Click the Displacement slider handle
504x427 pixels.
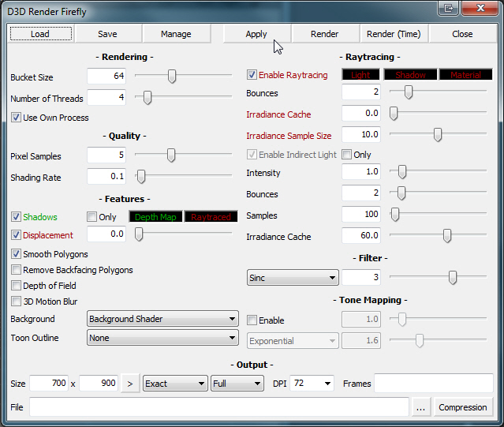click(x=139, y=234)
